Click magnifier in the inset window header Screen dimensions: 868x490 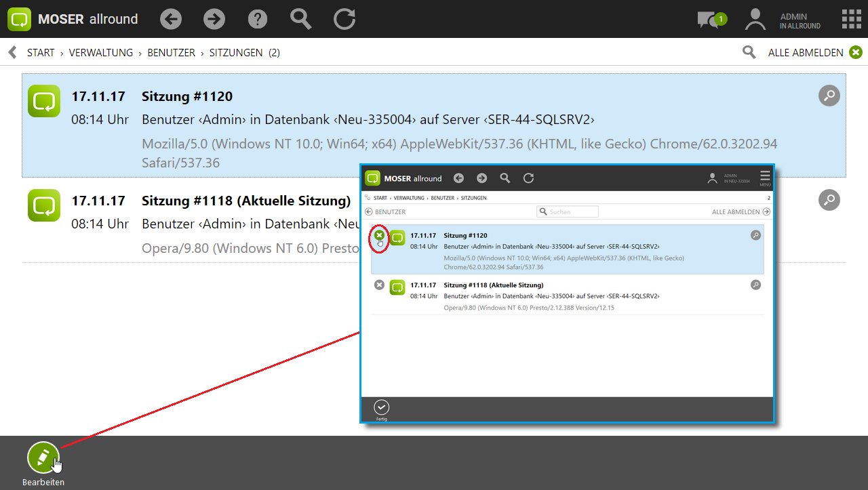coord(505,178)
